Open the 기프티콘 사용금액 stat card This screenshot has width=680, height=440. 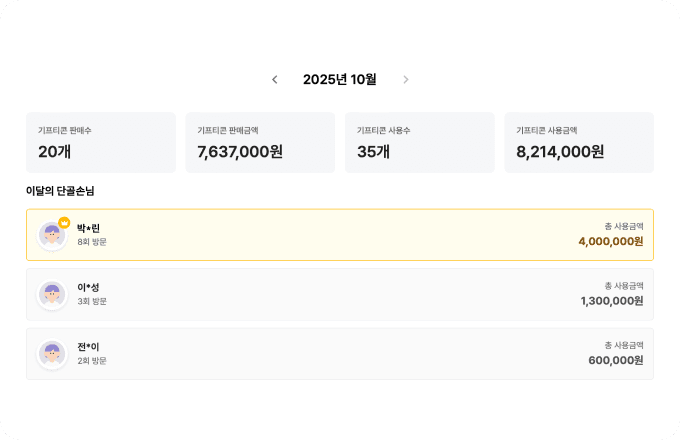tap(579, 142)
